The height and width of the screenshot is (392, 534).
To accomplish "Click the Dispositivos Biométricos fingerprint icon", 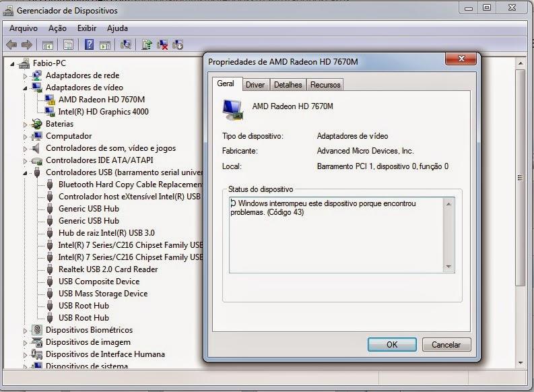I will [36, 329].
